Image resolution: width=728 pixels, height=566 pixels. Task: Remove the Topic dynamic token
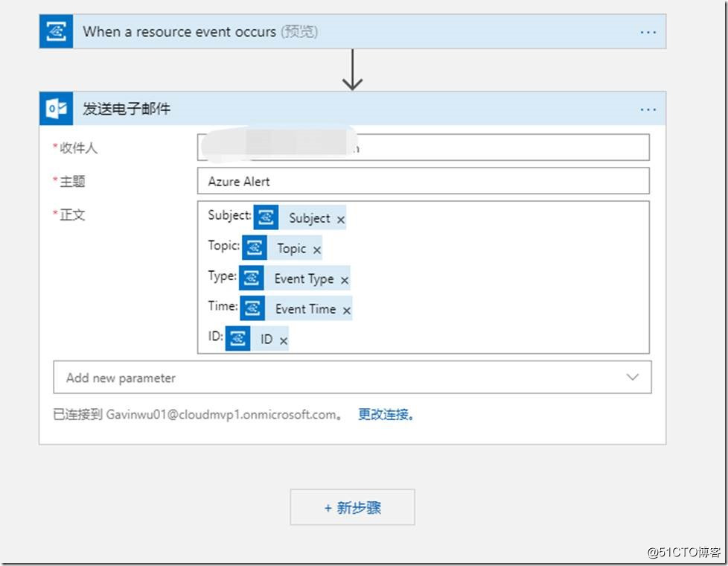[316, 250]
